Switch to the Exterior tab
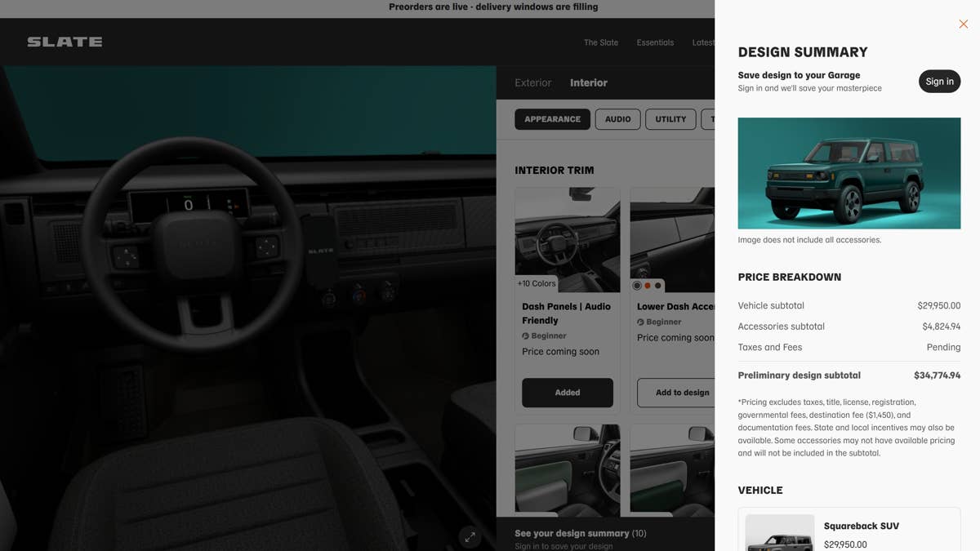 click(532, 82)
